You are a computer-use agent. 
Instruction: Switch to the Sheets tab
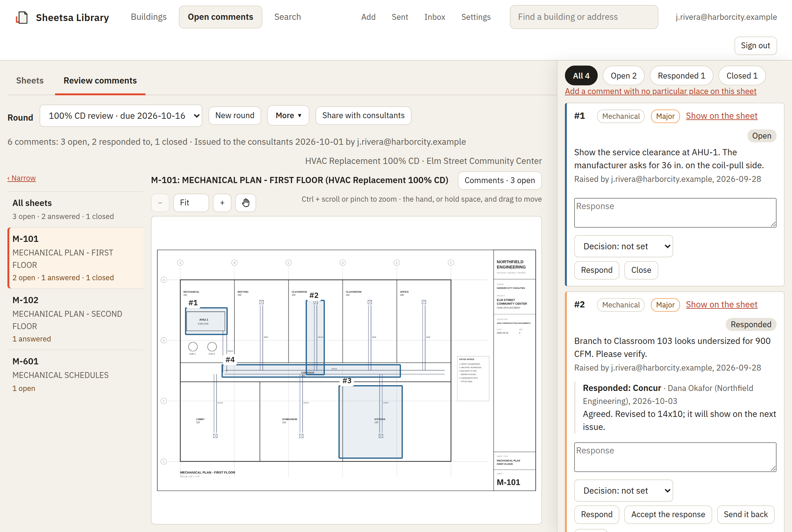[x=30, y=80]
